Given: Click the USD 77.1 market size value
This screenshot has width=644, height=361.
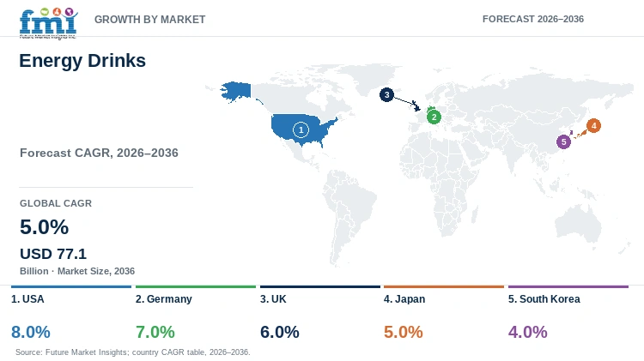Looking at the screenshot, I should 53,254.
